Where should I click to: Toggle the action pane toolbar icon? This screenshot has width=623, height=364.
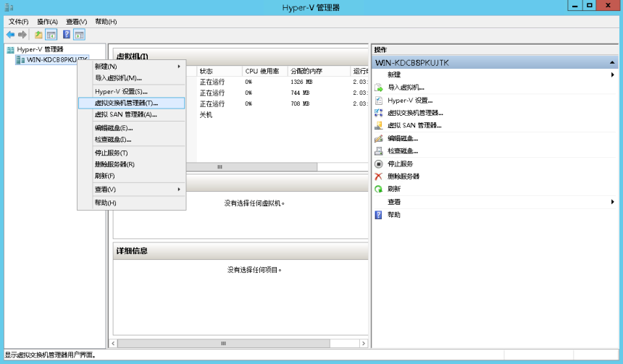coord(80,35)
